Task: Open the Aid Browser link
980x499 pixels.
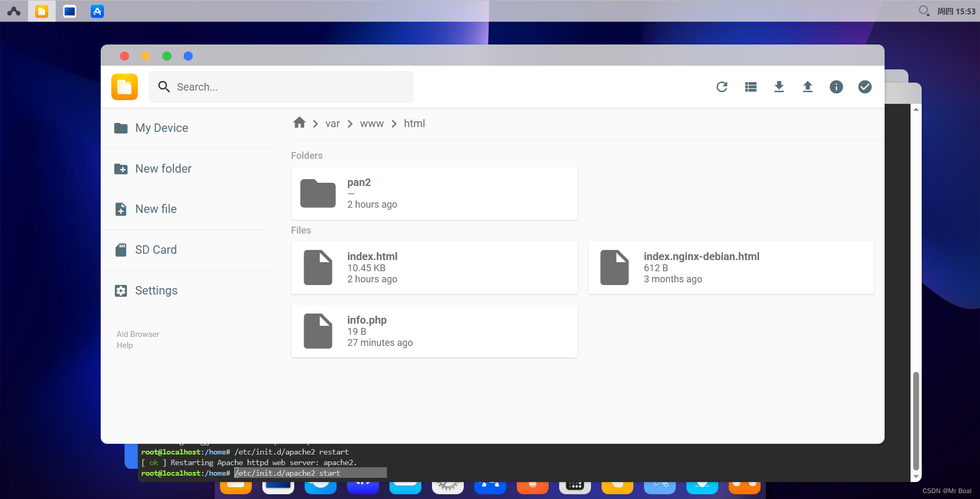Action: tap(137, 334)
